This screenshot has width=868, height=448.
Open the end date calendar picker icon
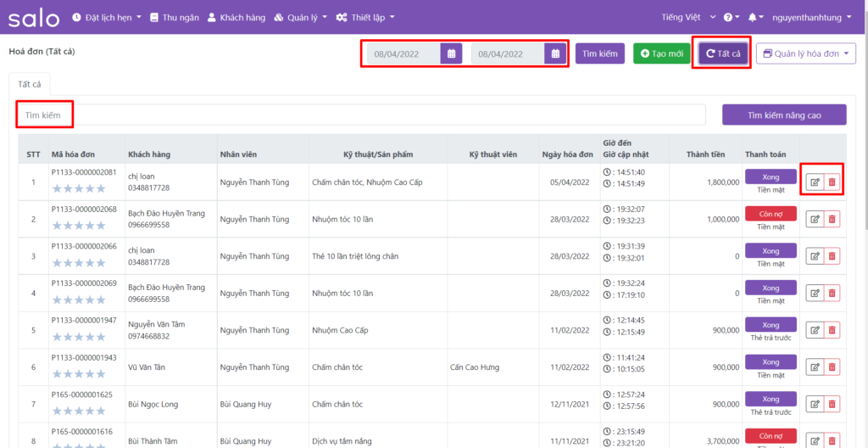point(555,54)
